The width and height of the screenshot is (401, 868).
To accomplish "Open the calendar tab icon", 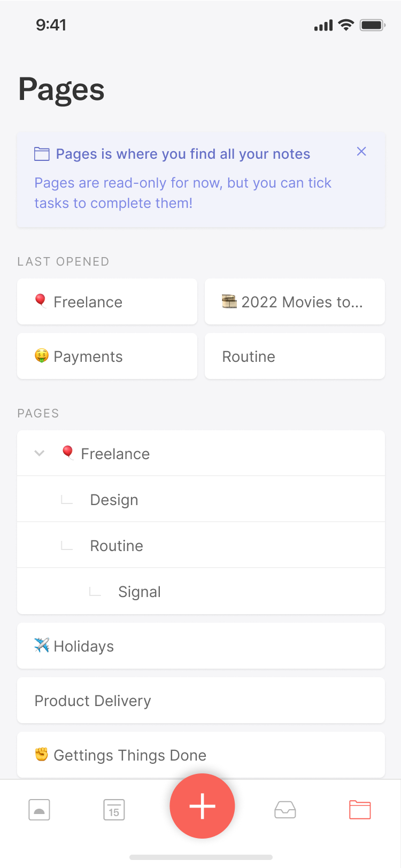I will tap(114, 810).
